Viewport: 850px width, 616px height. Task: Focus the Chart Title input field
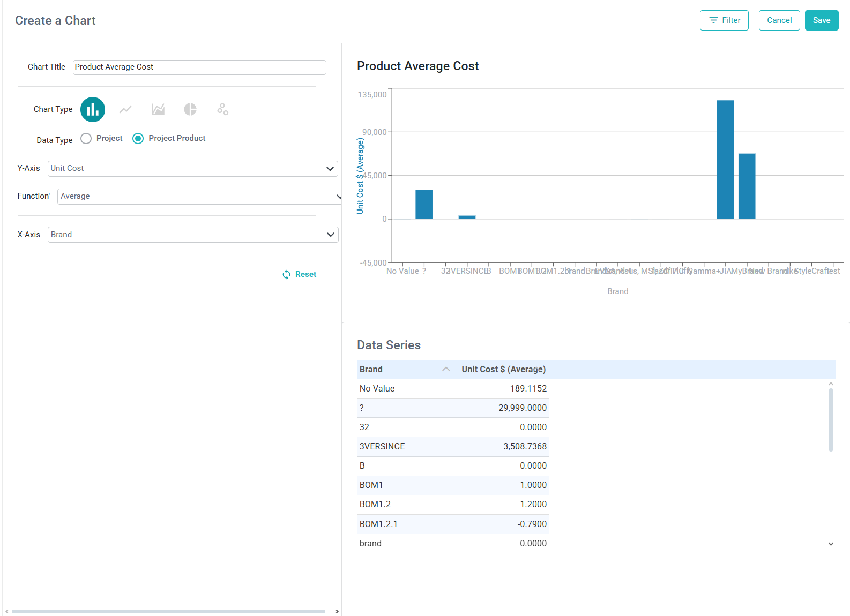pos(199,67)
